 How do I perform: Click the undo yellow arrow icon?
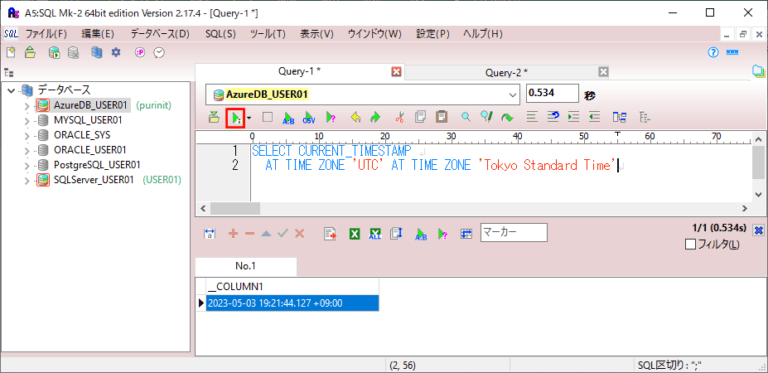click(356, 117)
